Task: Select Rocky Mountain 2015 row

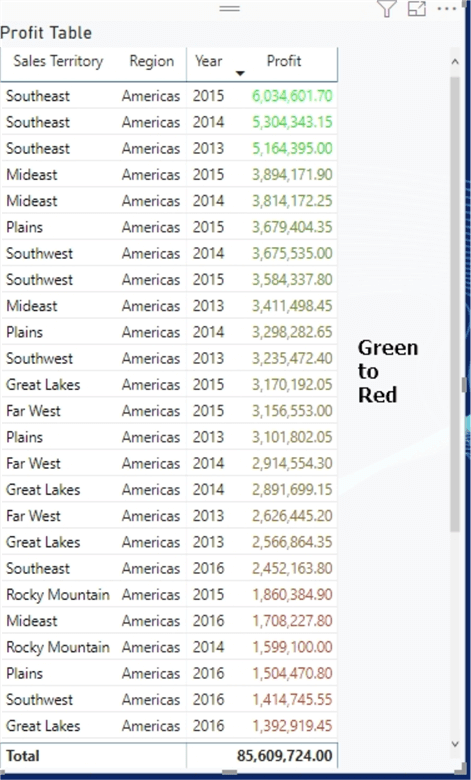Action: [169, 594]
